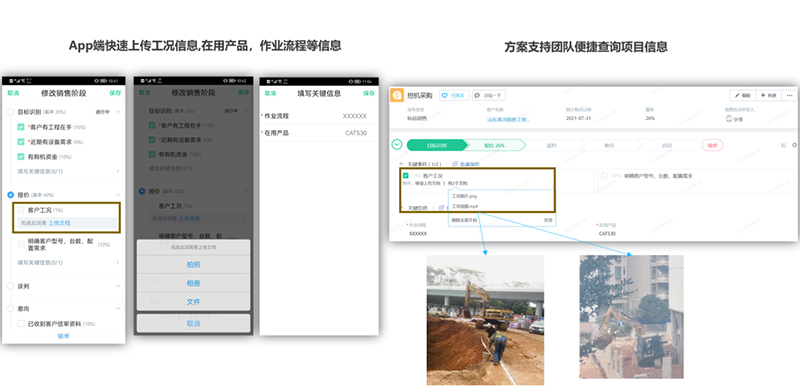Open 填写关键信息(0/1) under 报价 on the first phone
800x387 pixels.
68,263
